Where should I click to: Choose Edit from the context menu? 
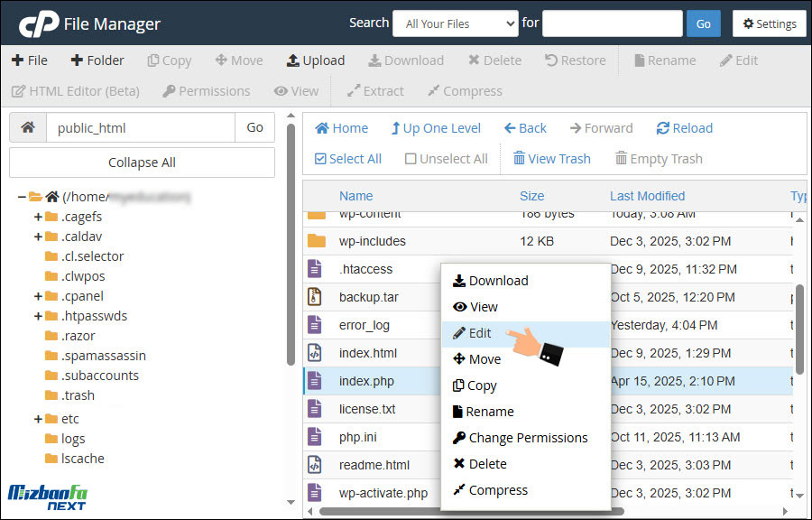tap(479, 332)
